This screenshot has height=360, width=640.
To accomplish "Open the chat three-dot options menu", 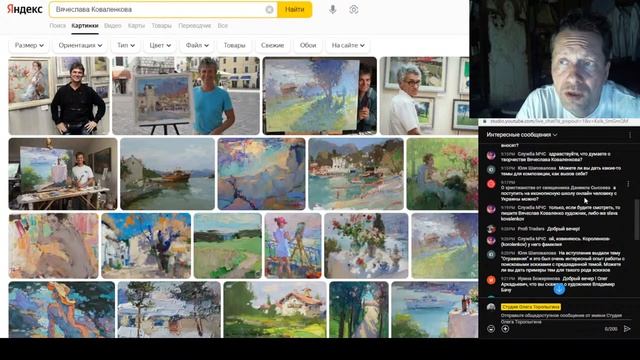I will (x=630, y=135).
